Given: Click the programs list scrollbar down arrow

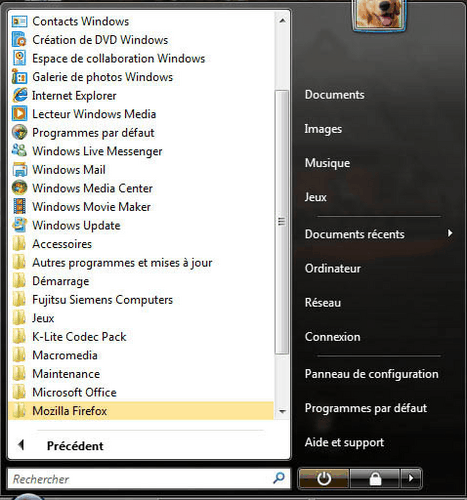Looking at the screenshot, I should [282, 411].
